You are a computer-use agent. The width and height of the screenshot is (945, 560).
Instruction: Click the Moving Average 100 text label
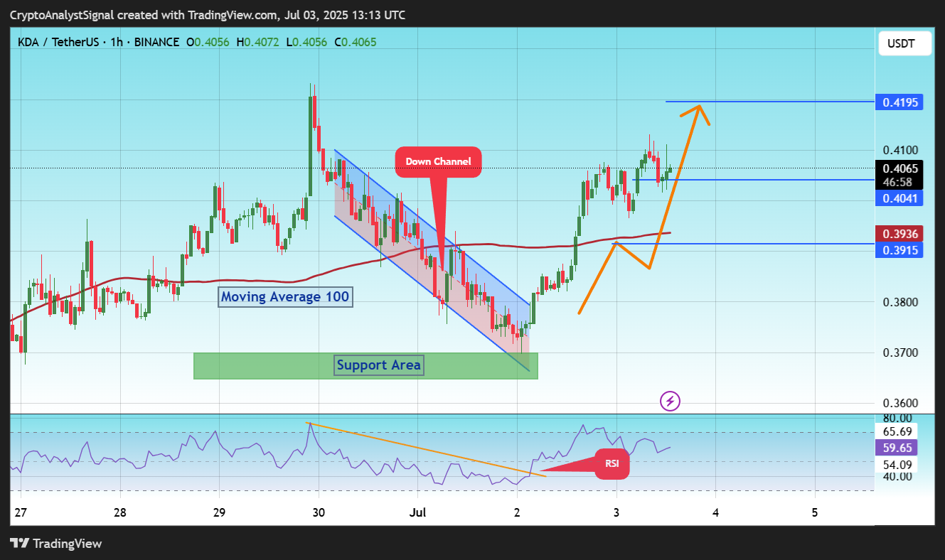coord(285,297)
